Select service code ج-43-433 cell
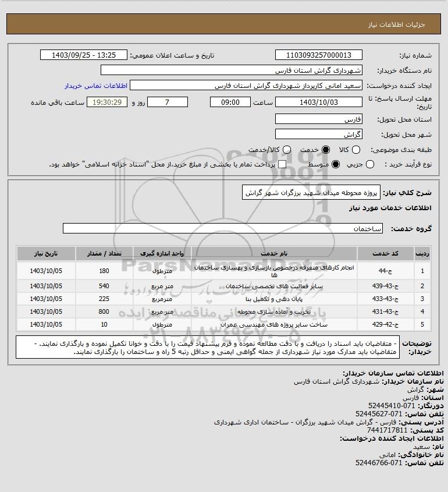The height and width of the screenshot is (492, 448). tap(385, 299)
